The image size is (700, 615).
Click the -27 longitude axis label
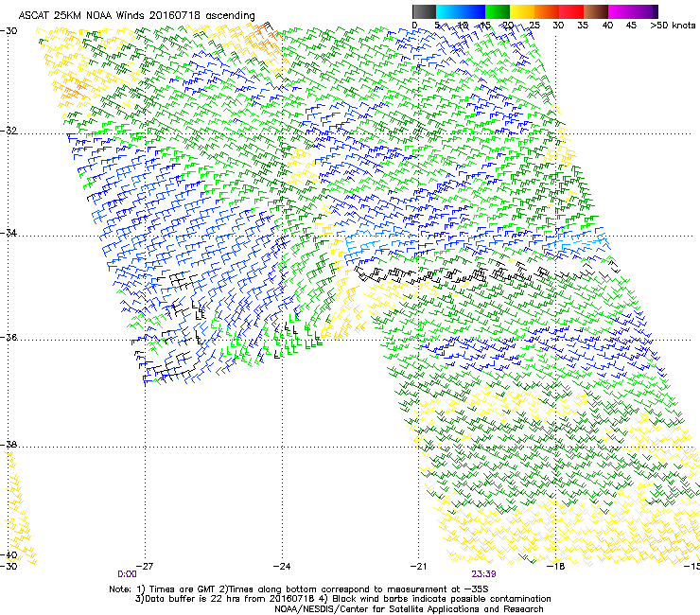tap(145, 567)
